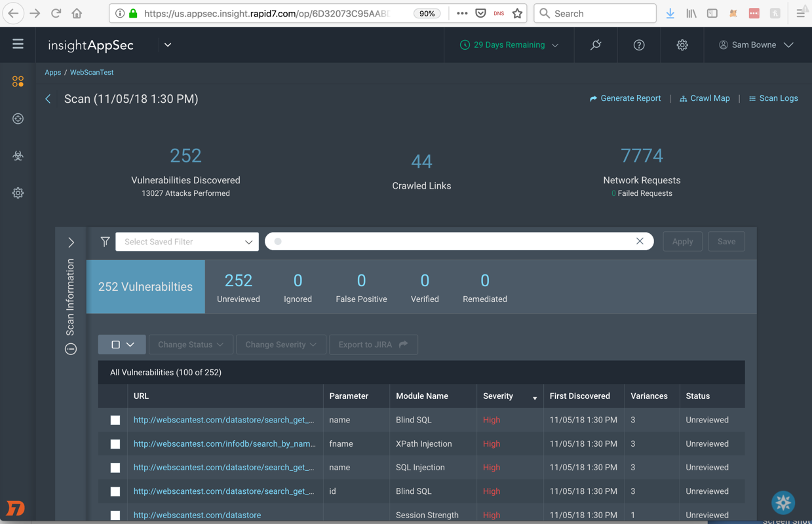Open the Select Saved Filter dropdown
Image resolution: width=812 pixels, height=524 pixels.
coord(187,242)
